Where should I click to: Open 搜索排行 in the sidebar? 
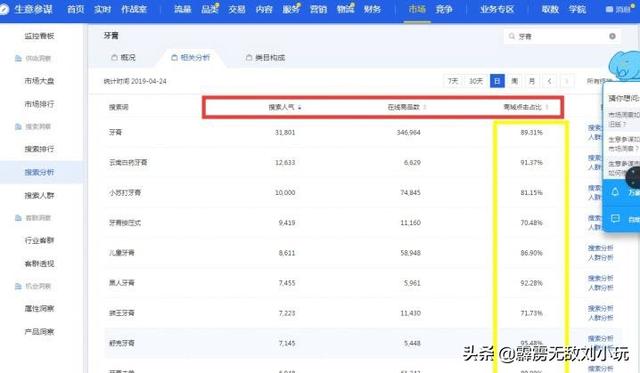coord(39,149)
